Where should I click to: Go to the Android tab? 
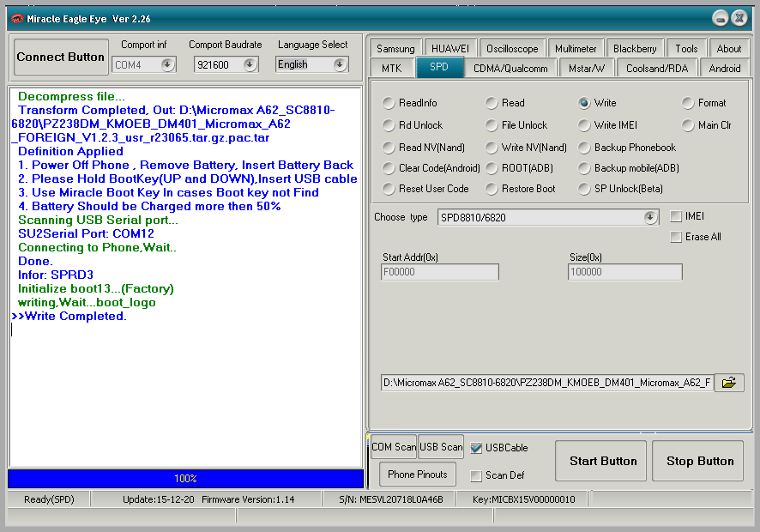725,69
